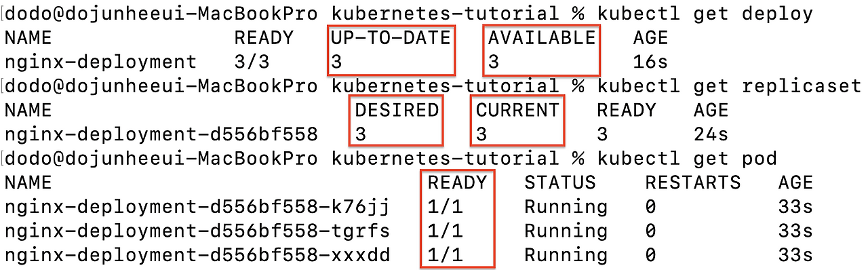This screenshot has height=270, width=868.
Task: Click the READY value 3 of the replicaset
Action: point(603,134)
